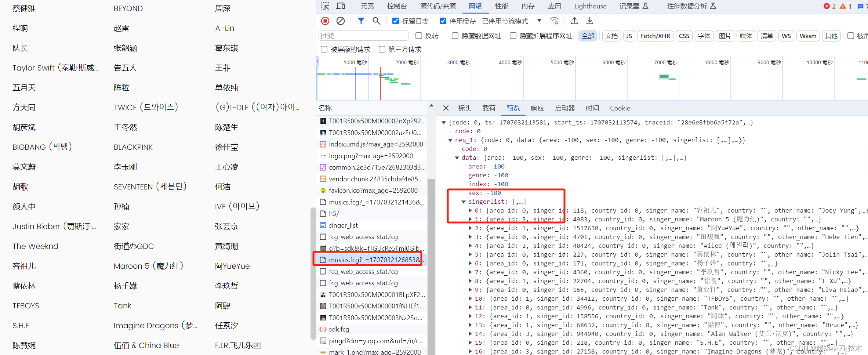Filter by Fetch/XHR requests
The width and height of the screenshot is (868, 355).
click(655, 36)
